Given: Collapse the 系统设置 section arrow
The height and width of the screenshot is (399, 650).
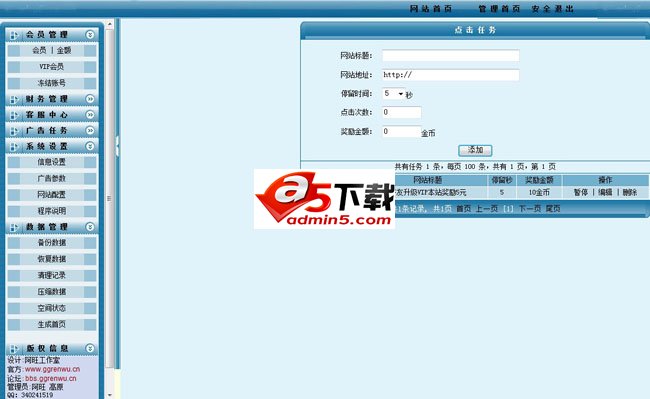Looking at the screenshot, I should [90, 146].
